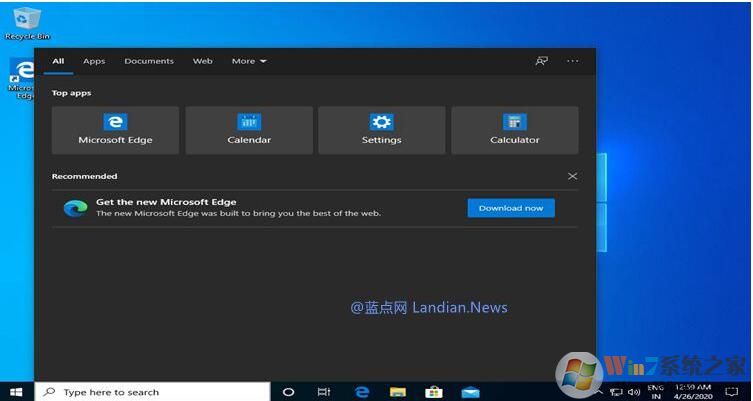This screenshot has width=753, height=401.
Task: Click the Cortana circle icon on taskbar
Action: pos(289,392)
